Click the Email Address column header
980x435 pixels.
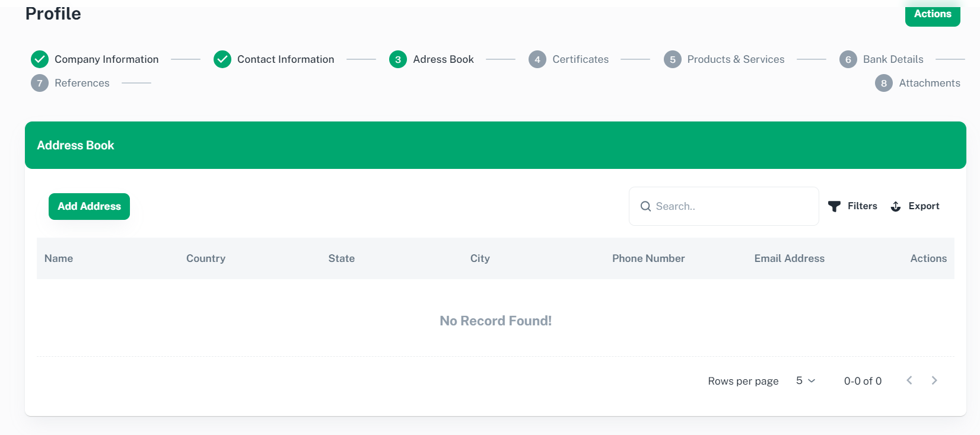[789, 258]
